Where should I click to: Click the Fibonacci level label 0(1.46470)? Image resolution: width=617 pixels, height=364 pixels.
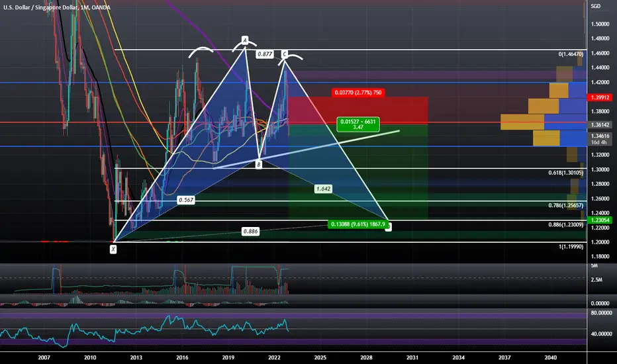(571, 54)
